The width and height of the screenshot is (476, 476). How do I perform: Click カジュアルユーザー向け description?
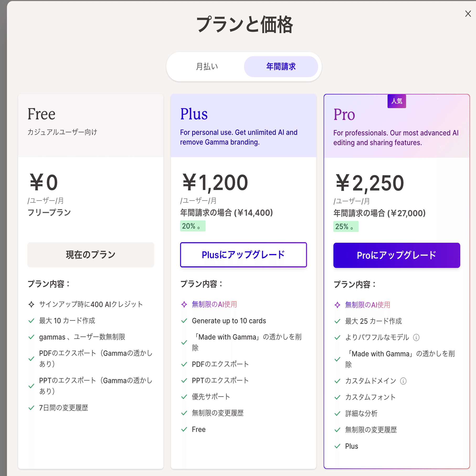tap(62, 132)
